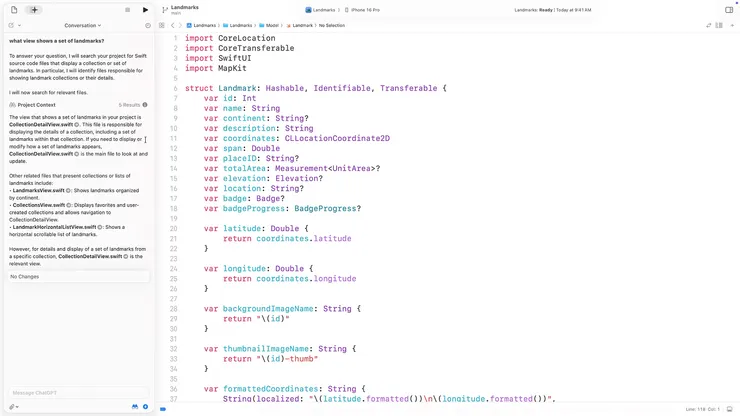Show conversation history clock icon
The width and height of the screenshot is (740, 416).
coord(148,25)
